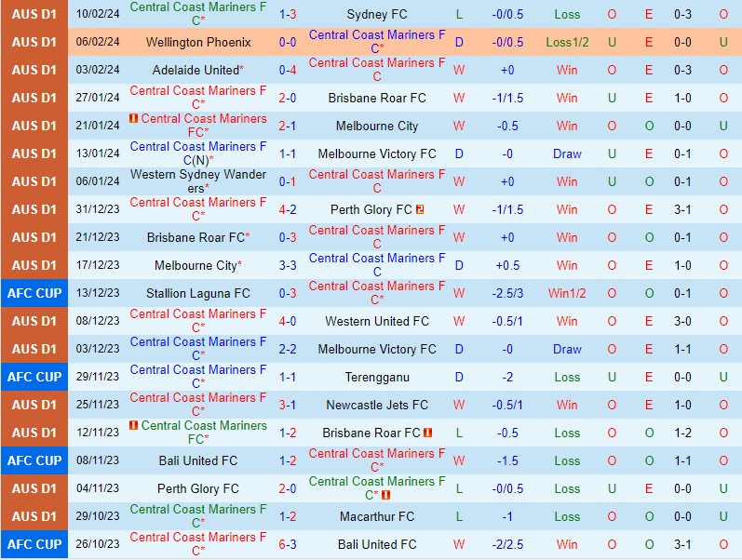
Task: Click date 17/12/23 cell
Action: point(98,265)
